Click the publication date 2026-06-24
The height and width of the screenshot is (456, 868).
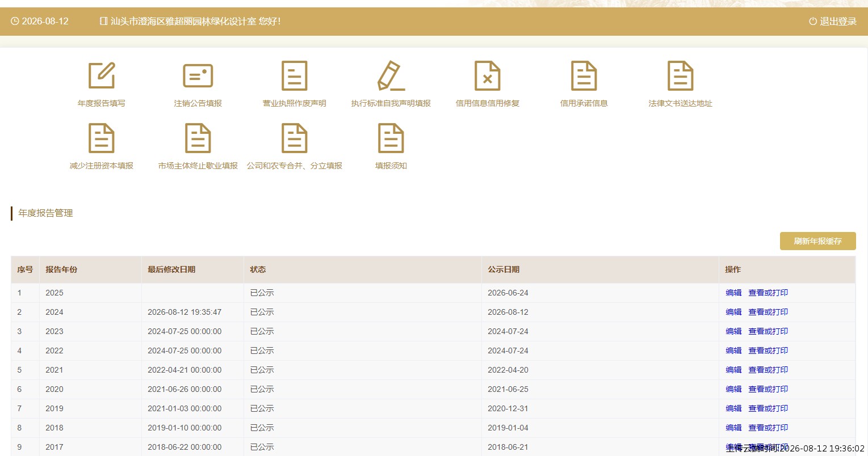(508, 293)
